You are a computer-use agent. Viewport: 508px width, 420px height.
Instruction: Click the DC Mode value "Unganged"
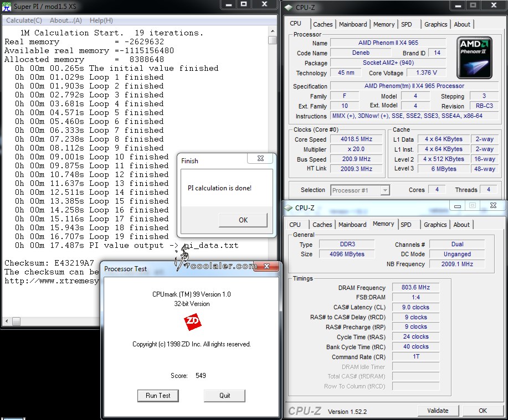[457, 255]
